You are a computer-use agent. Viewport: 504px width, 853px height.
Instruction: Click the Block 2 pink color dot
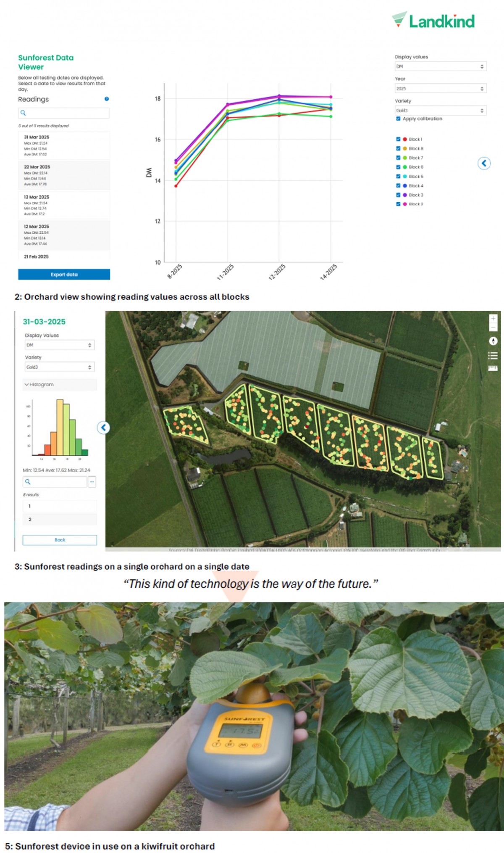[405, 204]
